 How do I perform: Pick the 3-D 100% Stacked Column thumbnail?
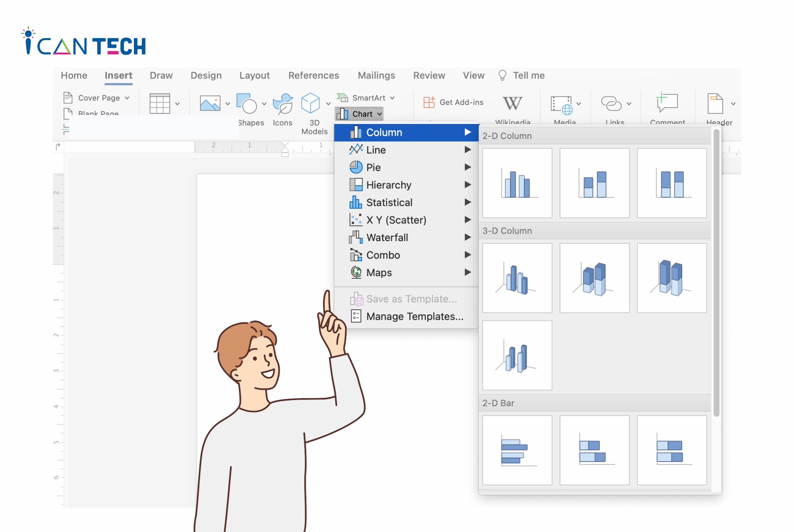tap(672, 278)
